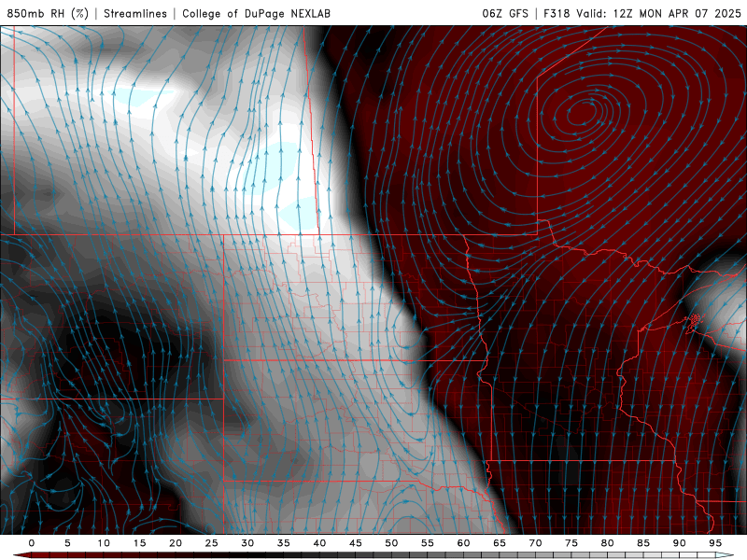Click the "F318" forecast hour text
Screen dimensions: 747x560
557,13
